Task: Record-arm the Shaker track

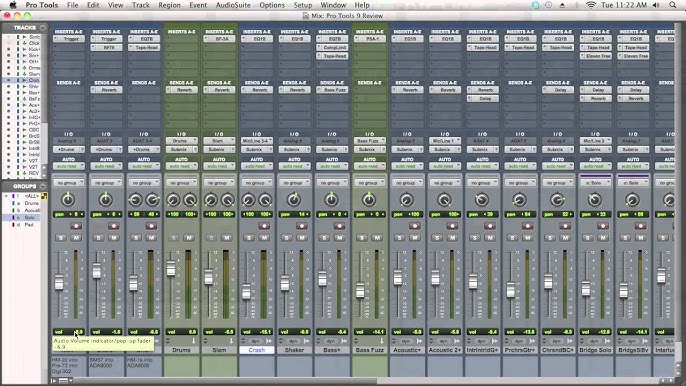Action: click(301, 226)
